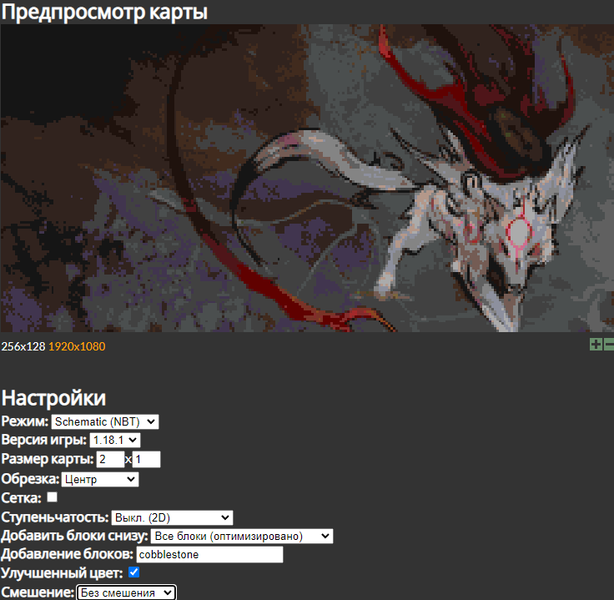Click the 256x128 dimension text

point(23,347)
